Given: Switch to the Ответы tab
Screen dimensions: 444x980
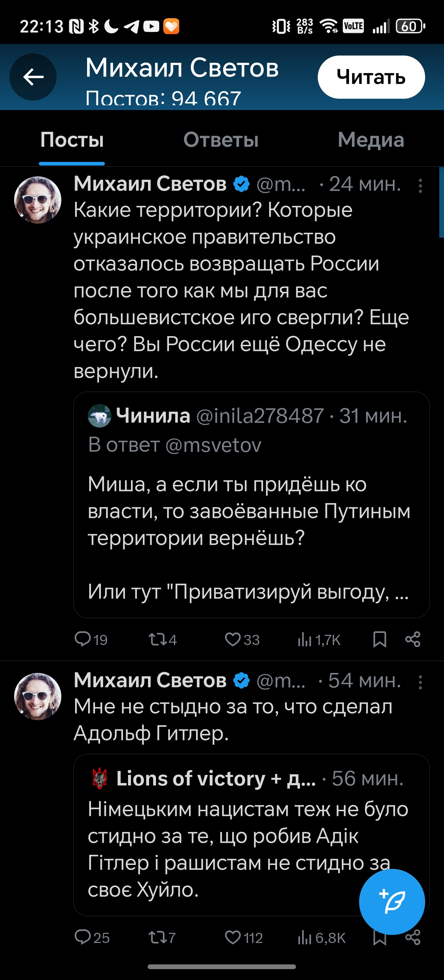Looking at the screenshot, I should [221, 140].
